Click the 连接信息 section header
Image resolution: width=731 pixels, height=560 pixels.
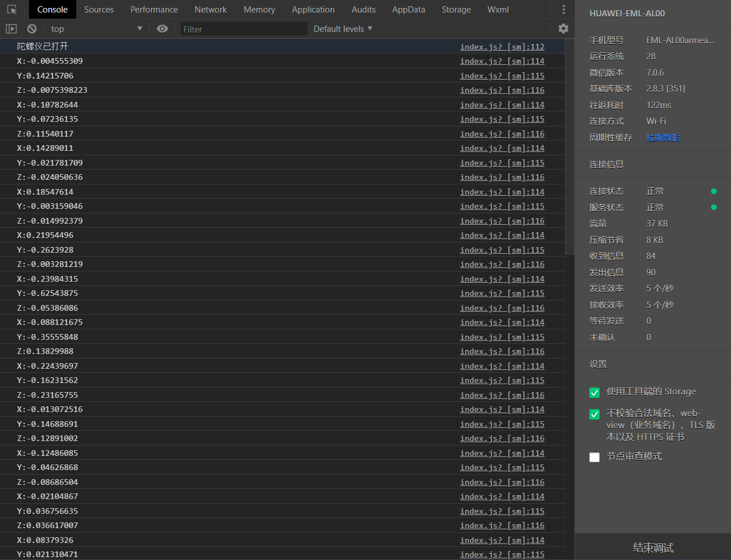[606, 164]
